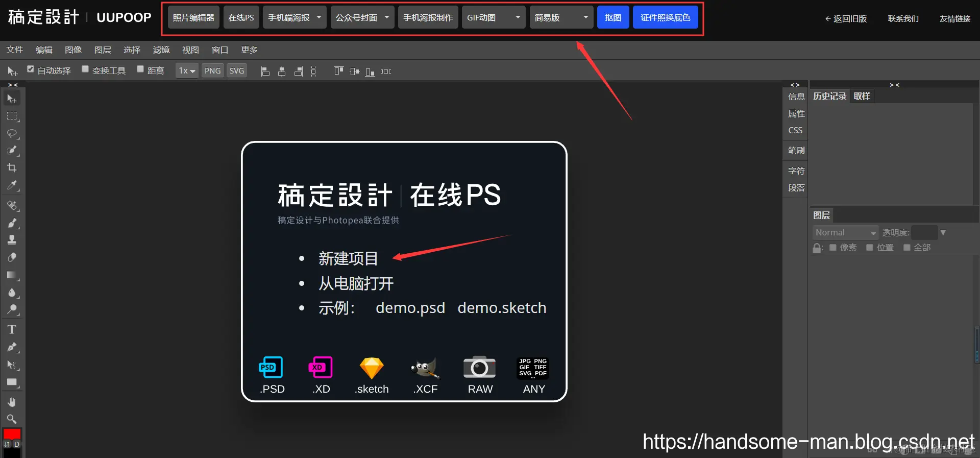
Task: Open the 编辑 menu
Action: point(44,50)
